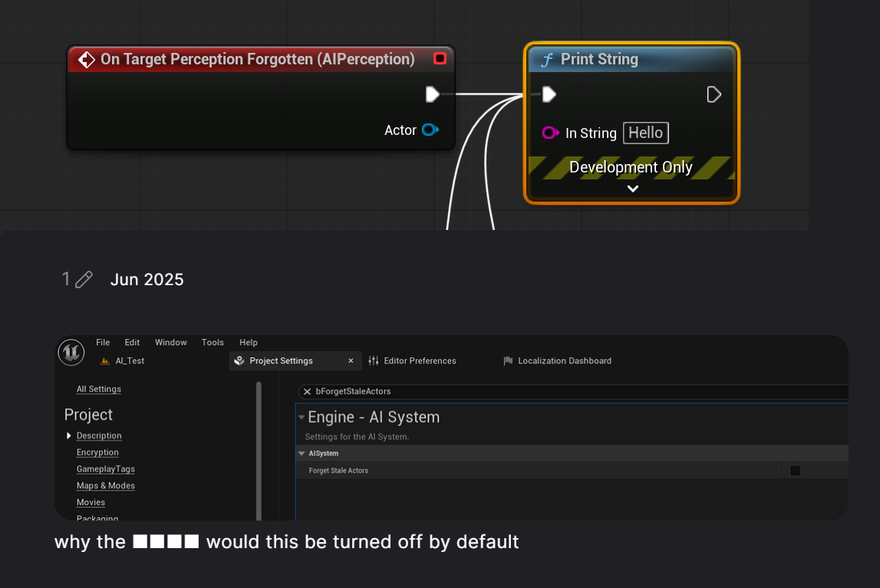Screen dimensions: 880x588
Task: Open the Encryption settings link
Action: tap(97, 452)
